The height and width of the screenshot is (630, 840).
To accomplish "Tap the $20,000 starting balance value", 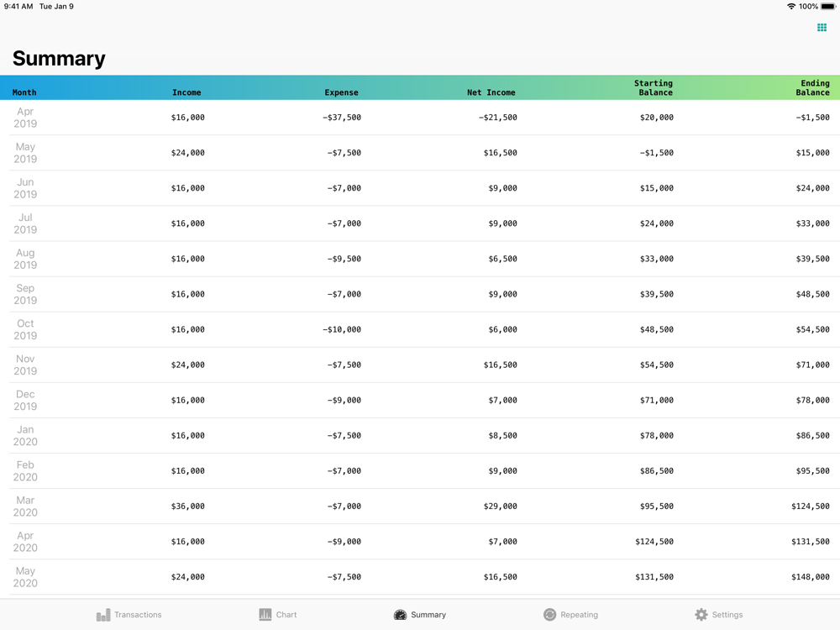I will (x=656, y=118).
